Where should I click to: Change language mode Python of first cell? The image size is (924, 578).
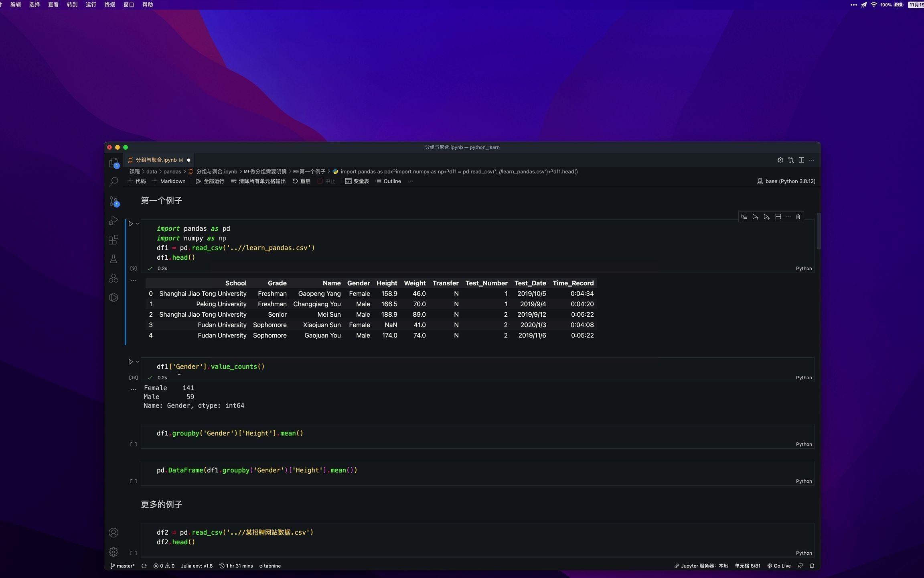tap(804, 269)
